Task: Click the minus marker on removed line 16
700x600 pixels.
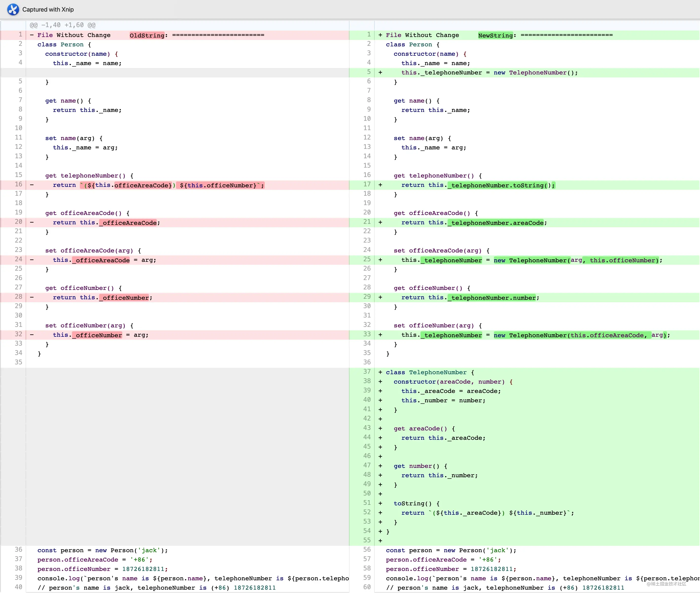Action: click(32, 185)
